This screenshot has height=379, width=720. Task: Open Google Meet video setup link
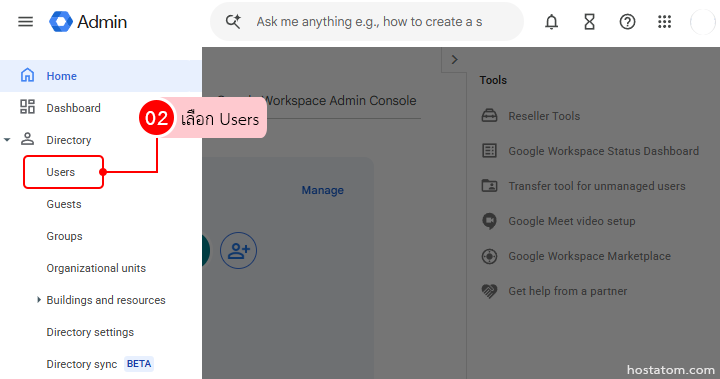572,221
